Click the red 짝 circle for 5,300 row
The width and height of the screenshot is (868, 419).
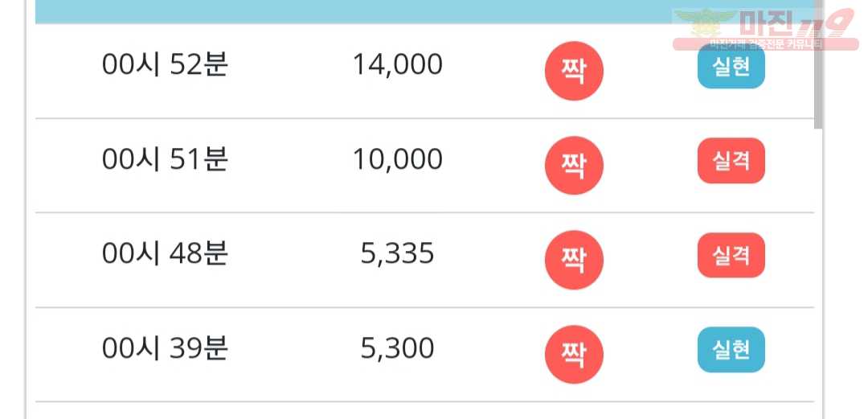[574, 355]
